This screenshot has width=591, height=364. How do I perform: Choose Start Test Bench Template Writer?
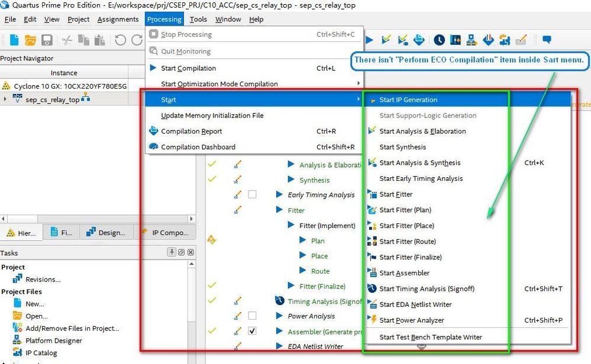click(466, 337)
